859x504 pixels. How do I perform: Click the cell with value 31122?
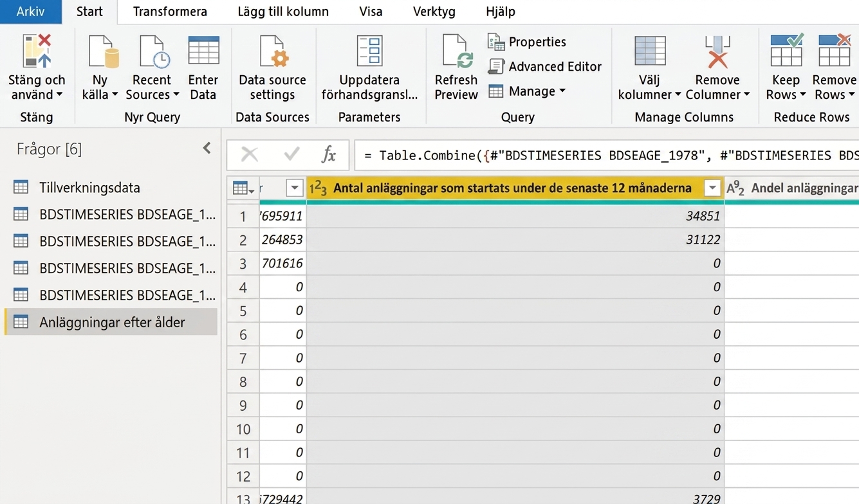click(x=515, y=240)
